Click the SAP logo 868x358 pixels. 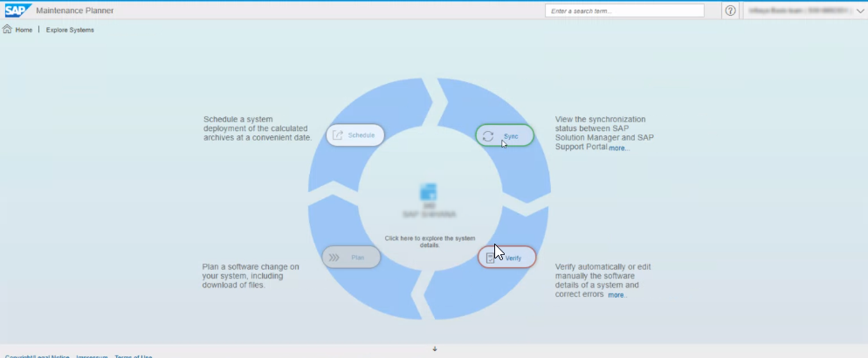pyautogui.click(x=18, y=10)
